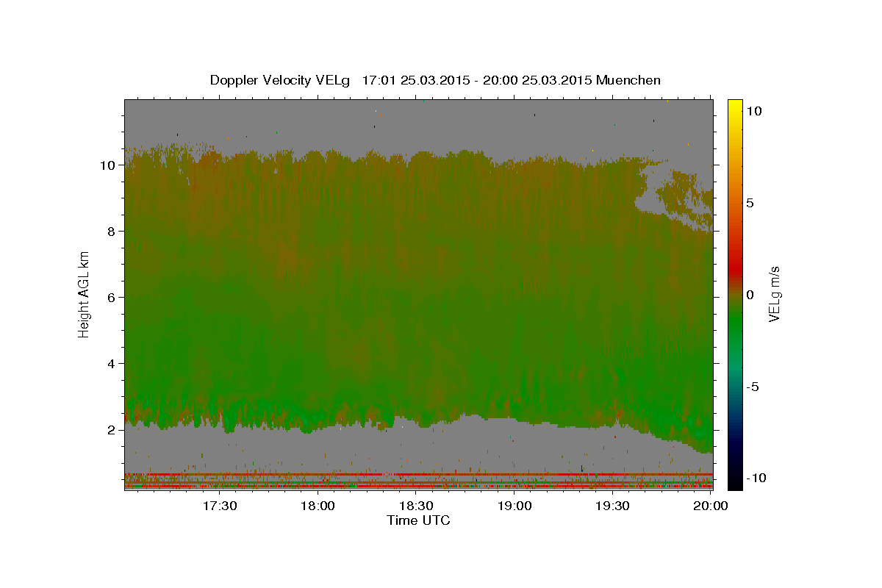The height and width of the screenshot is (588, 882).
Task: Click the '17:30' time axis label
Action: (220, 506)
